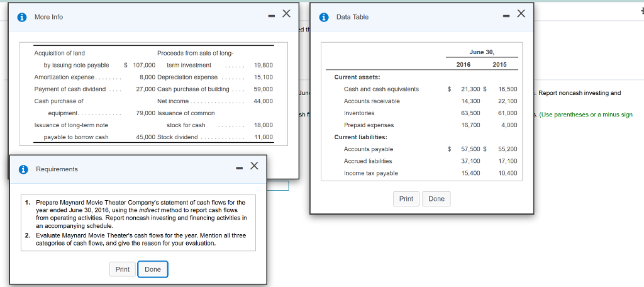Click the Accounts payable row label
This screenshot has width=644, height=287.
tap(369, 149)
